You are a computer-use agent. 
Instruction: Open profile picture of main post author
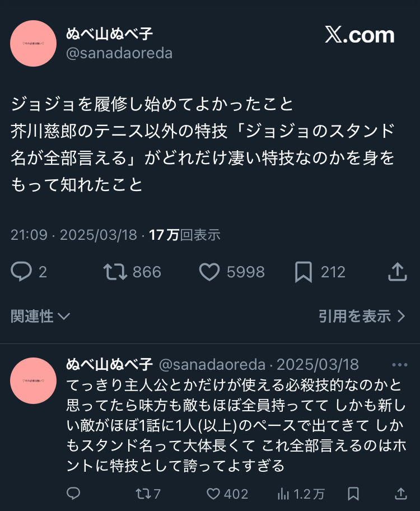click(x=33, y=43)
